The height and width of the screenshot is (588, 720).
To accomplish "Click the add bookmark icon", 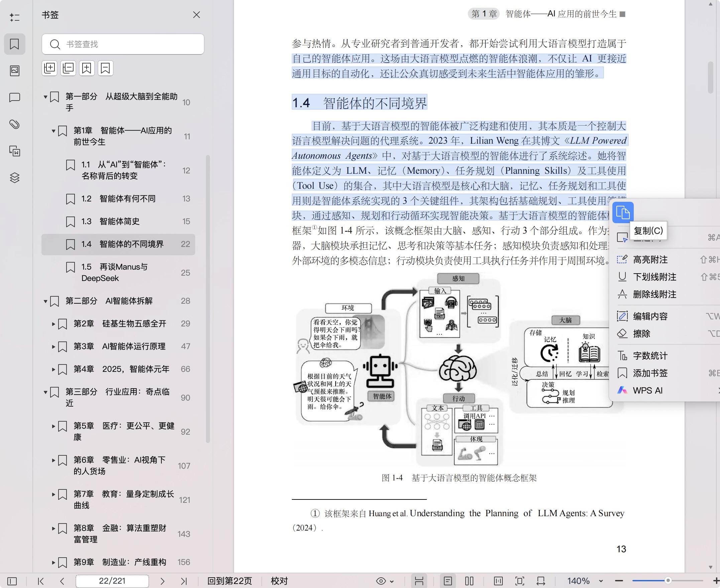I will point(87,68).
